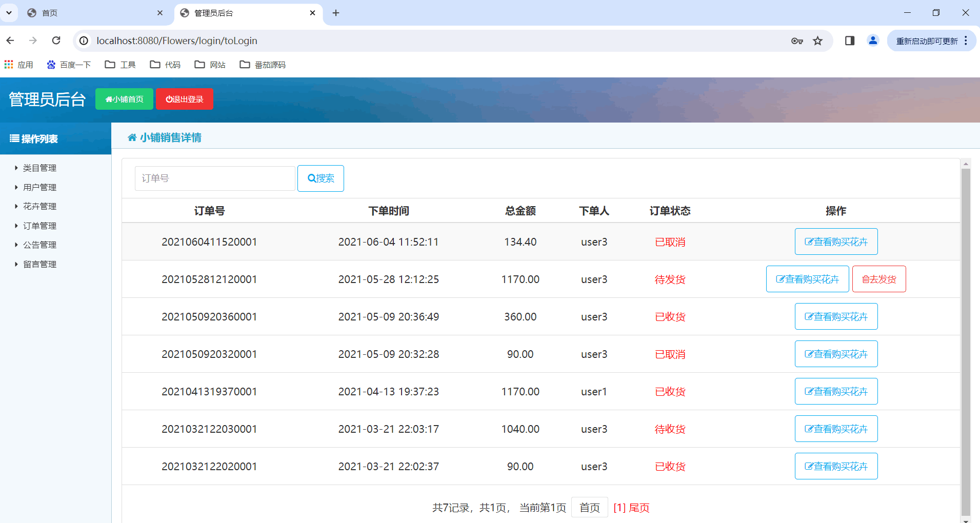Click 去发货 to ship the order
The height and width of the screenshot is (523, 980).
879,279
